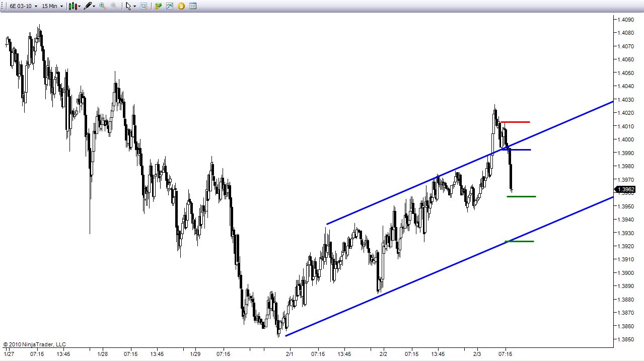Click the 2/3 date label
The width and height of the screenshot is (644, 361).
click(477, 354)
